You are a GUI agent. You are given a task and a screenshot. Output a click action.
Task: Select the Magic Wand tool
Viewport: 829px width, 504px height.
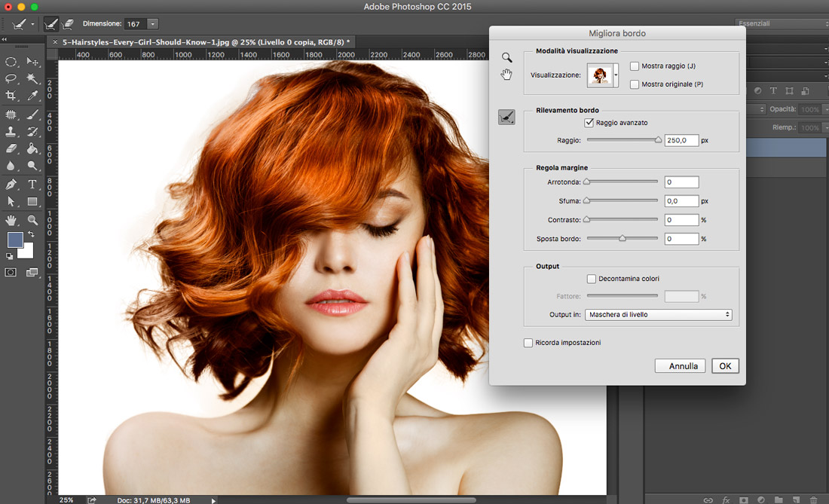click(33, 78)
